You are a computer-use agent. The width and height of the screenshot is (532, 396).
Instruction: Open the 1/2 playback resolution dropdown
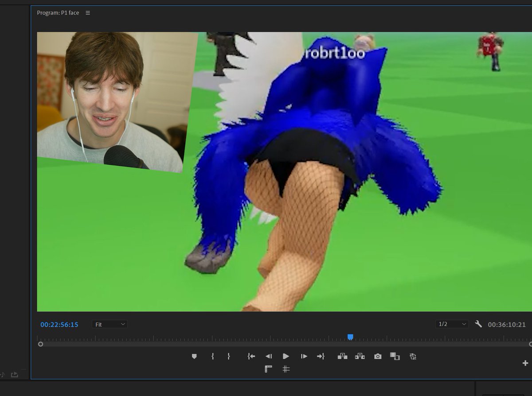[452, 324]
